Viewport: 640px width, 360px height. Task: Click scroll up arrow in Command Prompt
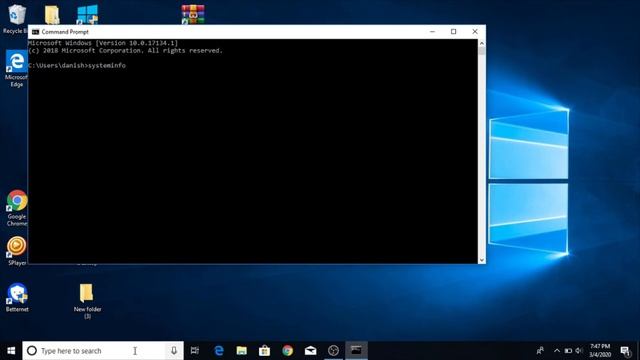[482, 43]
